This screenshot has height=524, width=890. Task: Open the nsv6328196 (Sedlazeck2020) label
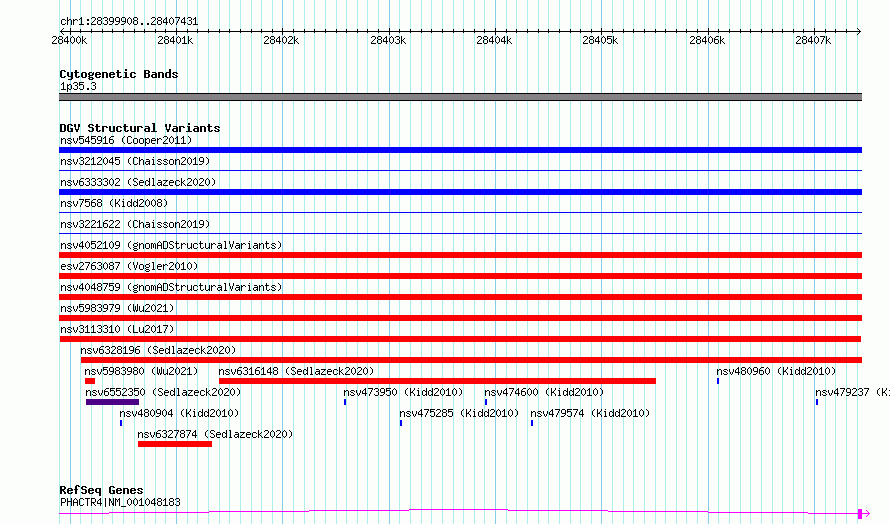coord(158,350)
